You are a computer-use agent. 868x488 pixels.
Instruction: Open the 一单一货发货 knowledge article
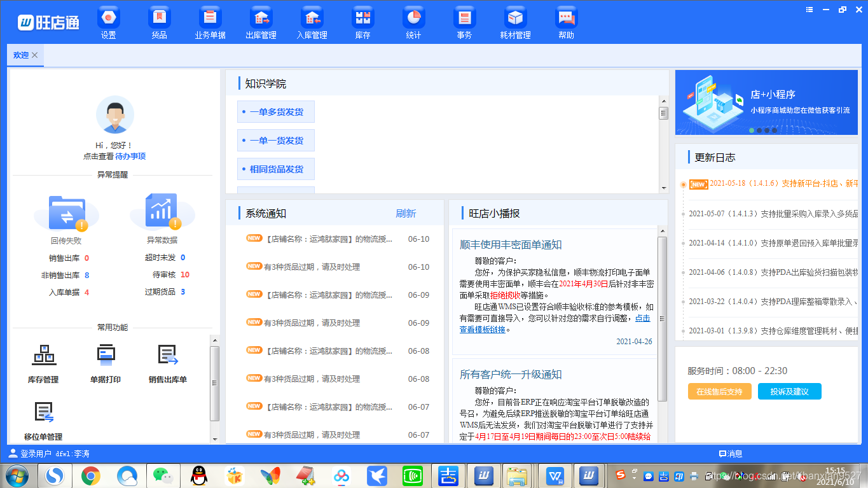click(x=276, y=141)
